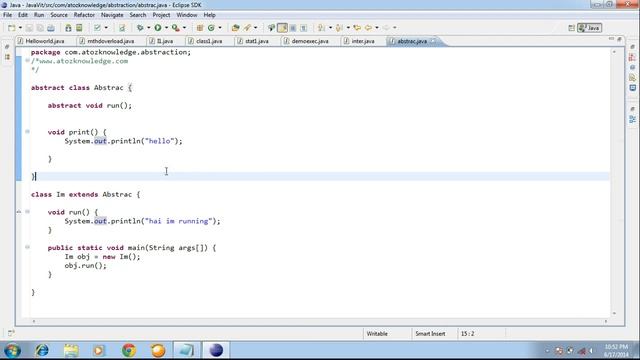Open the Help menu
Screen dimensions: 640x360
pos(209,15)
